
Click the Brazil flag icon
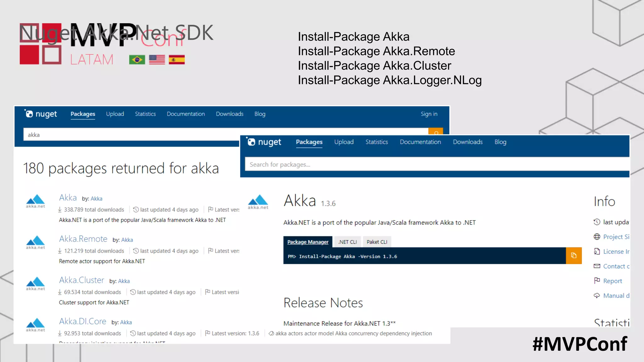click(137, 59)
